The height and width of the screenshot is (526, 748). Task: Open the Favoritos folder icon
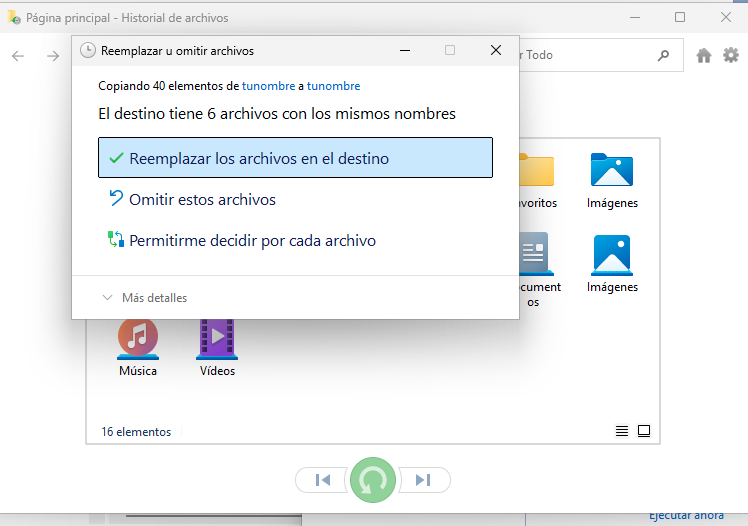tap(538, 181)
